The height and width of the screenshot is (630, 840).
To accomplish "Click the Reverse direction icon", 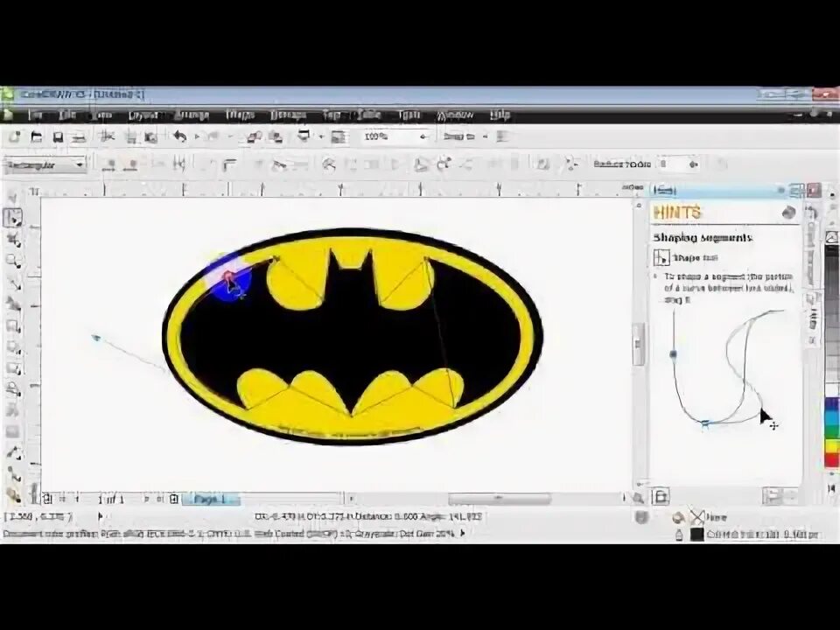I will click(x=329, y=164).
